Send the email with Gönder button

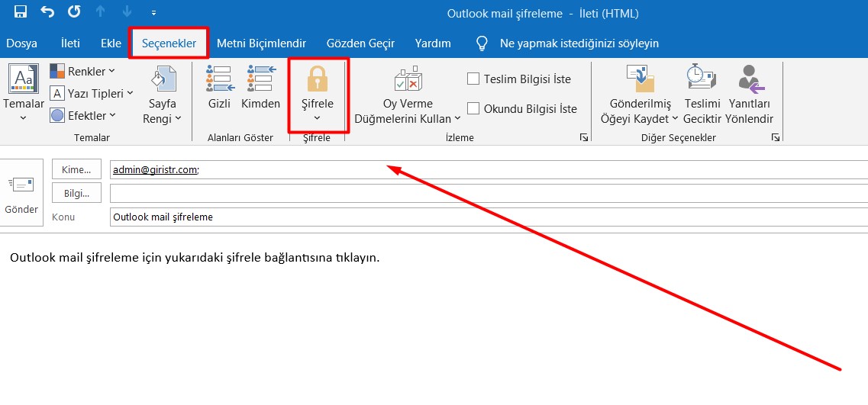click(x=21, y=192)
